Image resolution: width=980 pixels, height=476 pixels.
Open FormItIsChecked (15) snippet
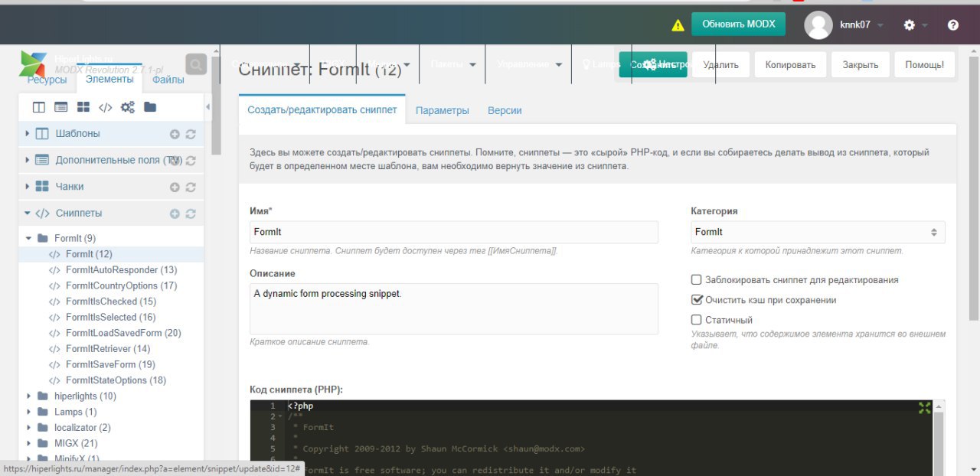(112, 302)
